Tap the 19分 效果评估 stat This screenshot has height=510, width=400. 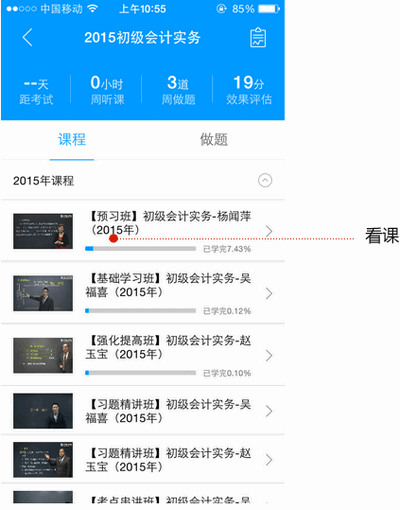(249, 90)
